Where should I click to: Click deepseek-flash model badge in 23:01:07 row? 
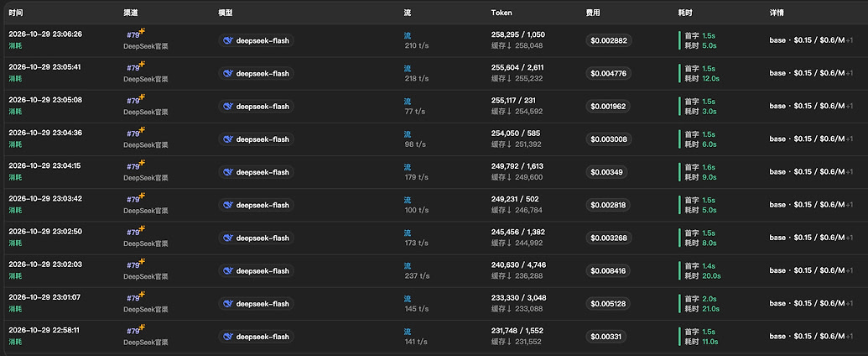(x=256, y=304)
